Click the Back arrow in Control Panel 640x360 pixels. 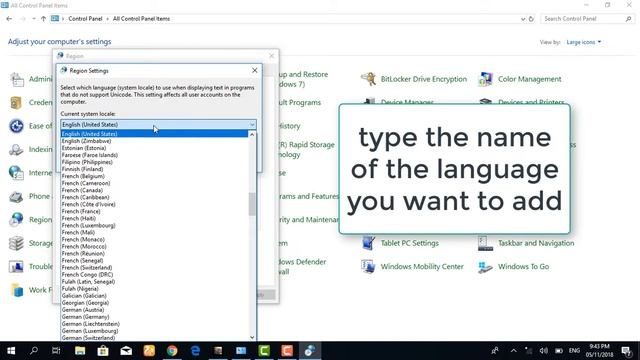(9, 19)
